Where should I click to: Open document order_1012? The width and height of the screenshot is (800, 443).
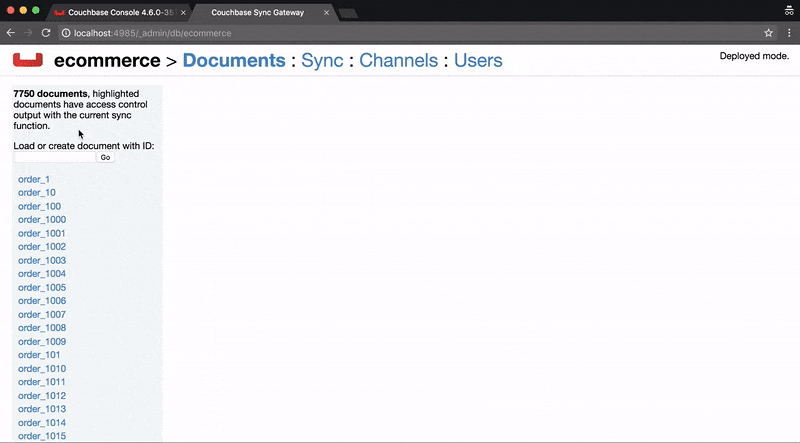pyautogui.click(x=42, y=396)
